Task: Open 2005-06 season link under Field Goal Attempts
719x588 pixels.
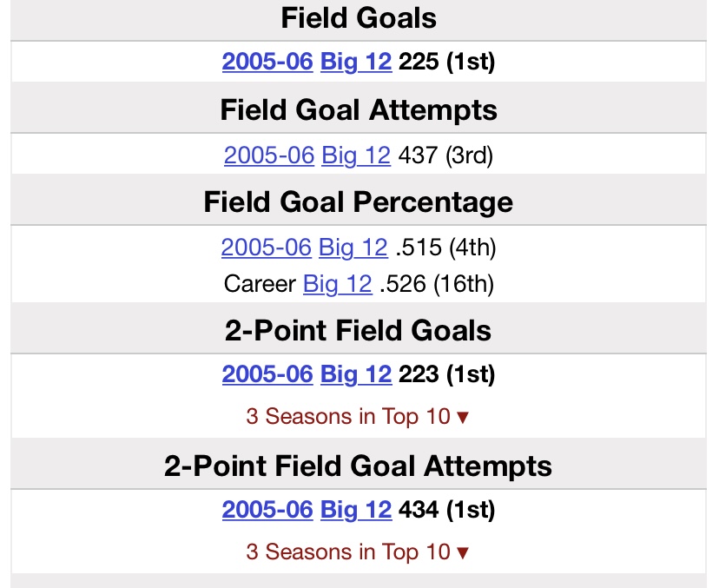Action: [269, 155]
